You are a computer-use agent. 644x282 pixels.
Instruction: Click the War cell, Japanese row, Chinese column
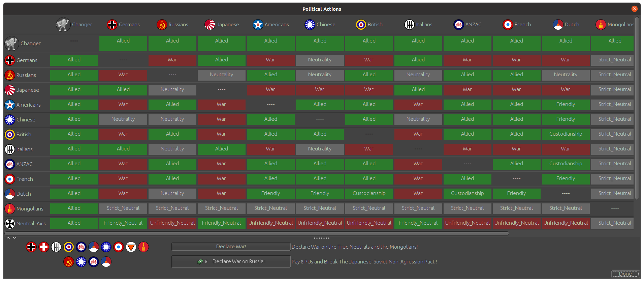320,90
